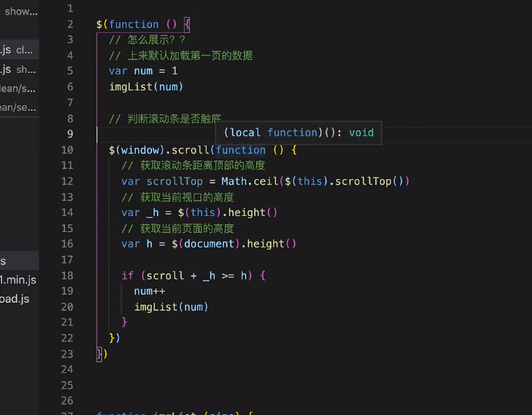The width and height of the screenshot is (532, 415).
Task: Click 'num++' on line 19
Action: tap(149, 291)
